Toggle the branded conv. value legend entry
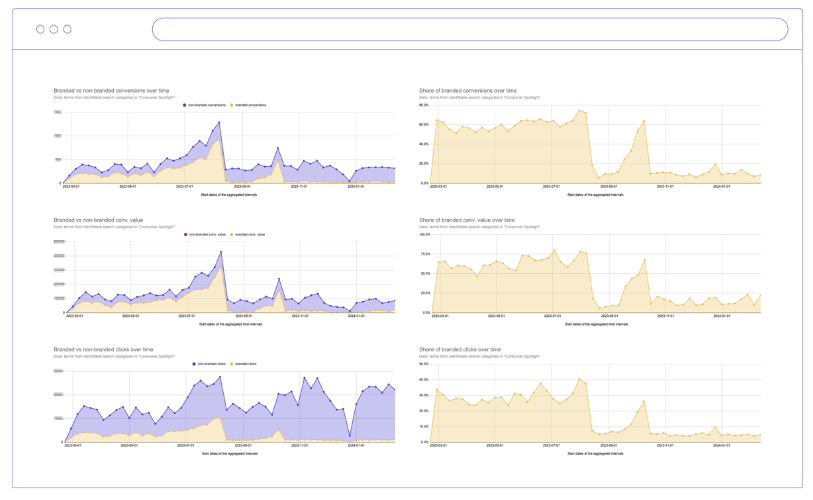Viewport: 813px width, 500px height. (x=249, y=234)
